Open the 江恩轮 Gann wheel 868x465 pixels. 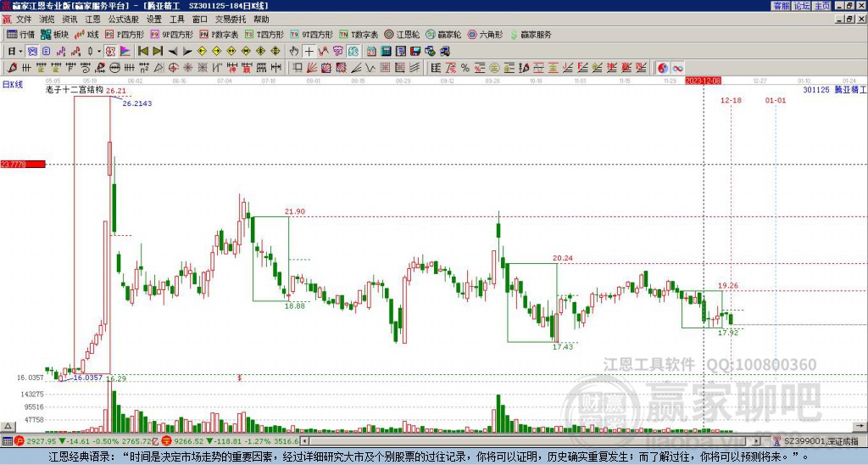(402, 34)
